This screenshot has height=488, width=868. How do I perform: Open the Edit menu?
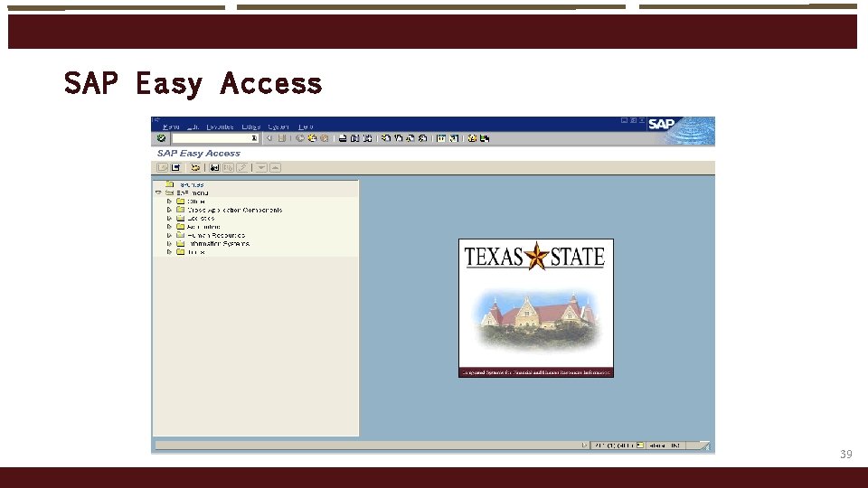coord(193,127)
